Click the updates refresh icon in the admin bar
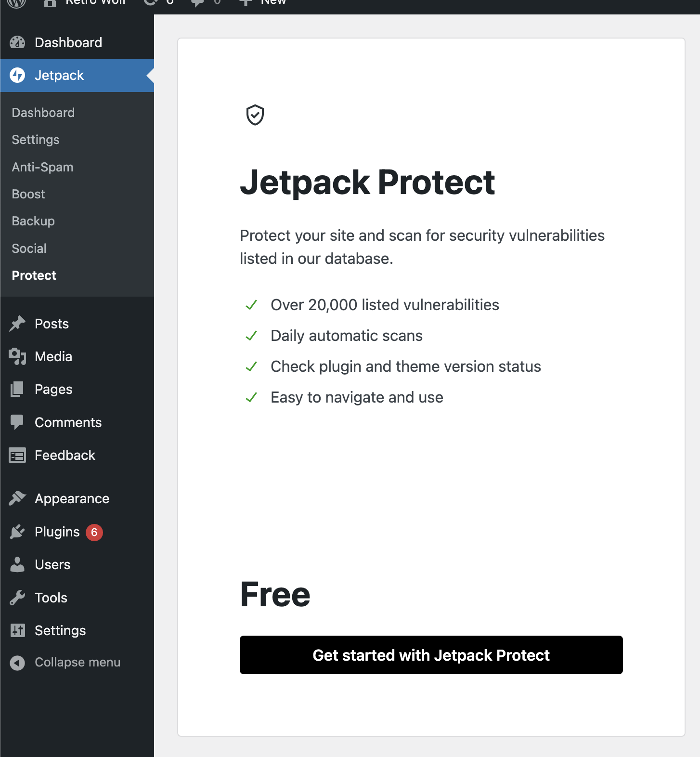This screenshot has height=757, width=700. point(151,2)
